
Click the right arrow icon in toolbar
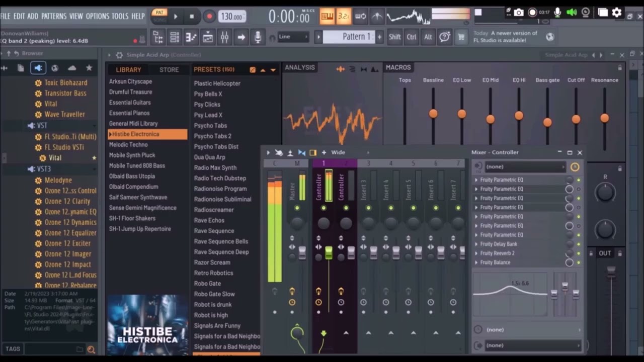[x=241, y=37]
